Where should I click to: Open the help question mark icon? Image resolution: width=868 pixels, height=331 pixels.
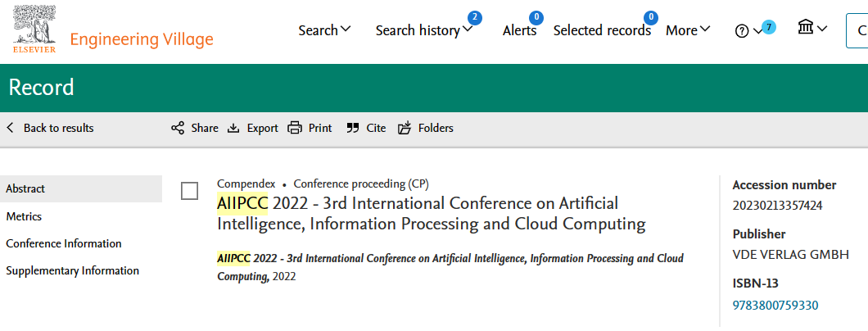(x=742, y=31)
